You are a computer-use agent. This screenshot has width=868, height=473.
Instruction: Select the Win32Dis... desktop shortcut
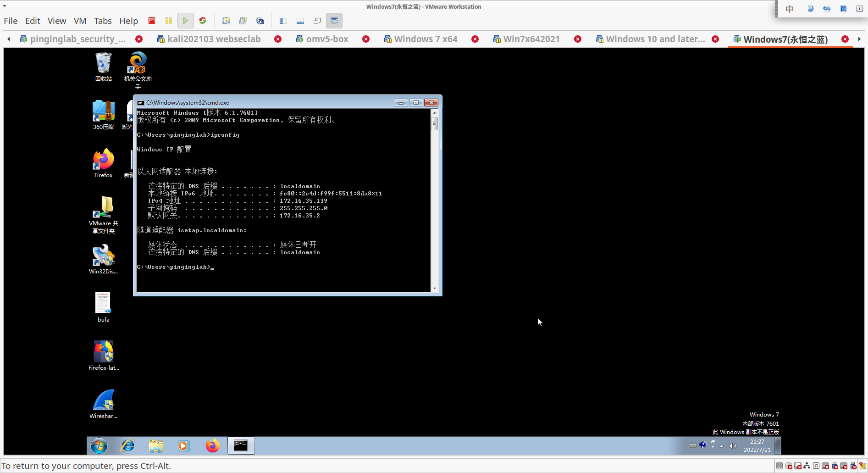pos(104,259)
